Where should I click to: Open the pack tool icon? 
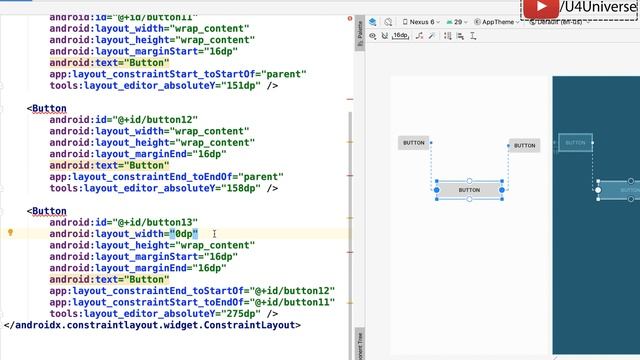448,36
